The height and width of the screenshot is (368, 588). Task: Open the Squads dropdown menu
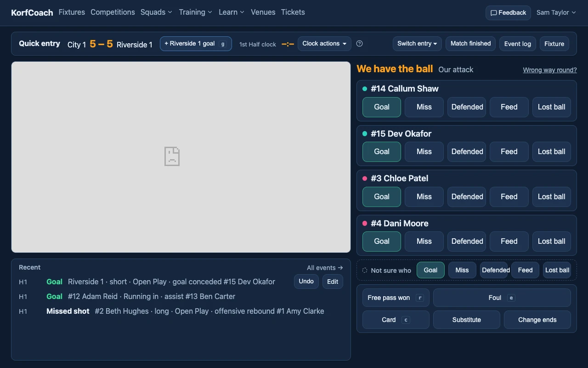(x=157, y=12)
